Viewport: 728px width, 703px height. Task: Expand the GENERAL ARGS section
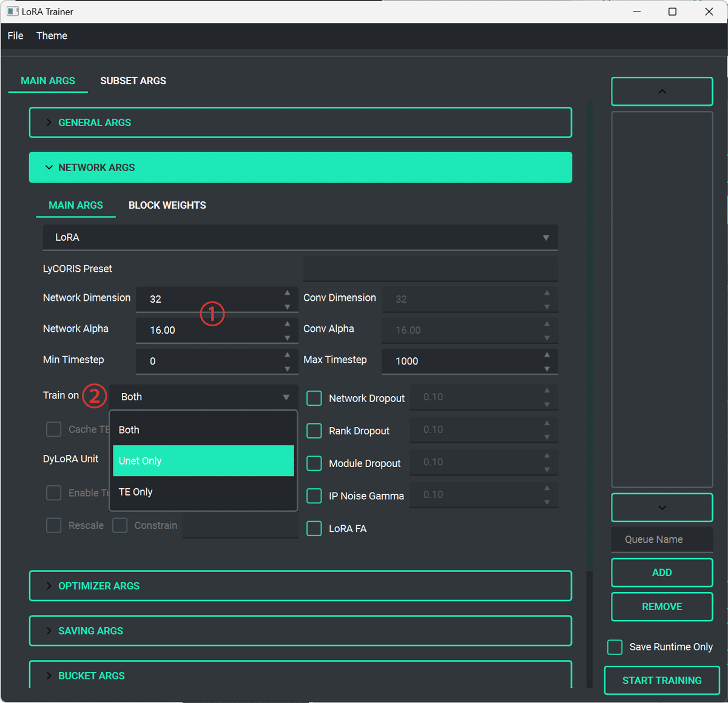(300, 122)
